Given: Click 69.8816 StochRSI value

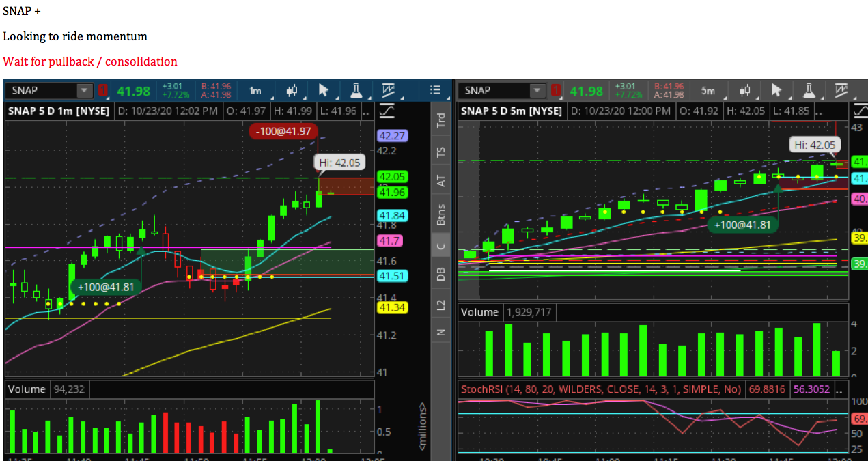Looking at the screenshot, I should click(767, 389).
